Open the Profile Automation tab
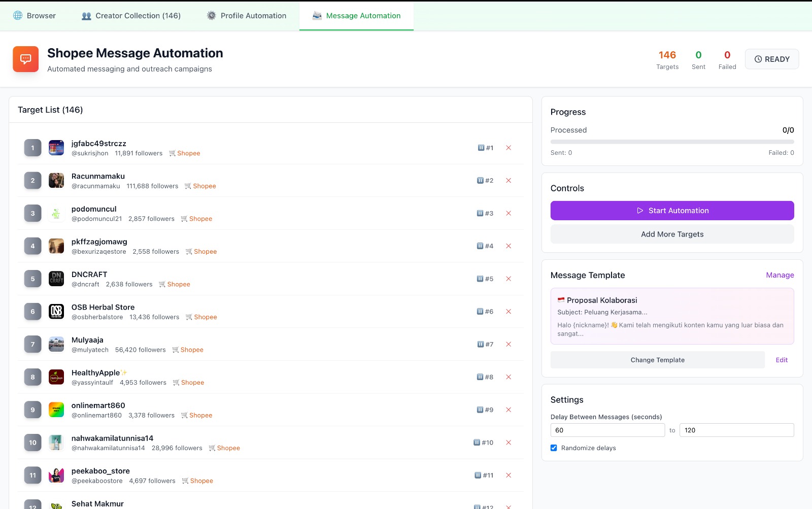The image size is (812, 509). [x=247, y=16]
